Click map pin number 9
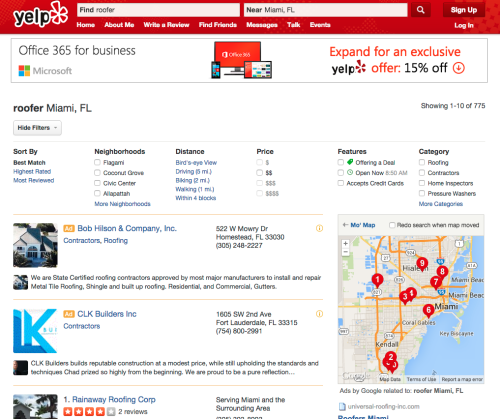The image size is (500, 419). point(422,264)
